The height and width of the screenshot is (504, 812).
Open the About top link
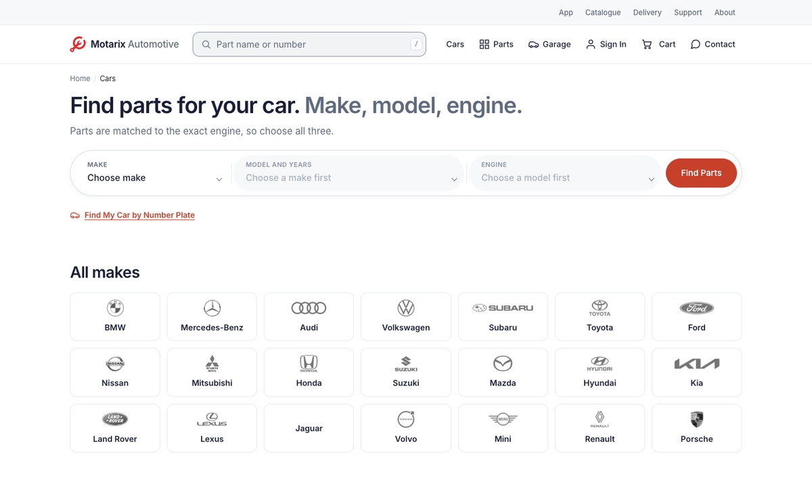725,12
